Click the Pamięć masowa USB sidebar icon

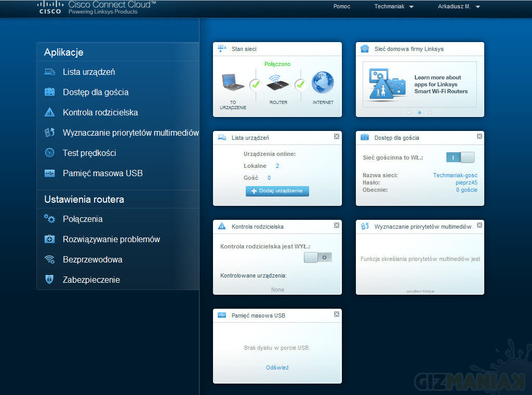click(x=50, y=173)
